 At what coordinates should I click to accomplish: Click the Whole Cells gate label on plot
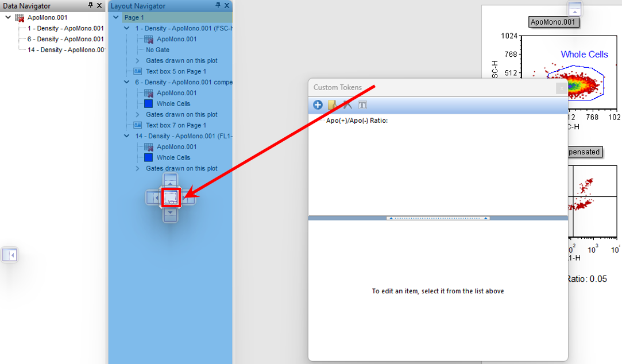[584, 55]
